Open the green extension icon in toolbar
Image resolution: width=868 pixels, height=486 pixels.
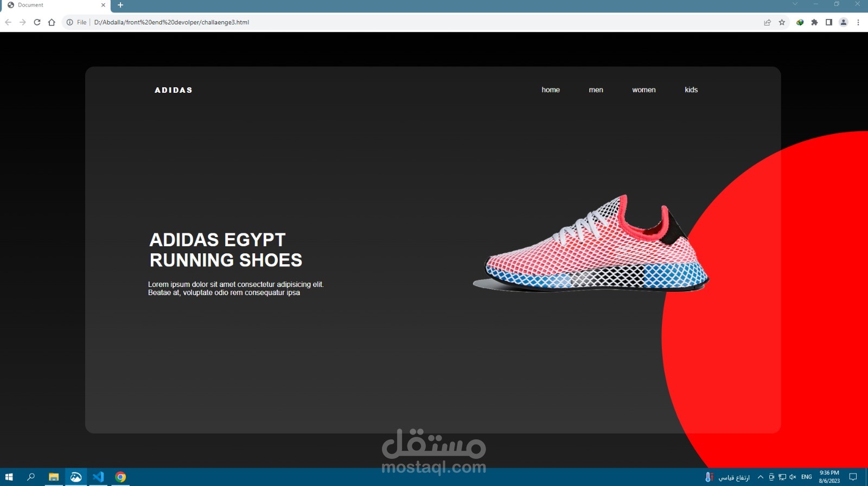point(800,22)
